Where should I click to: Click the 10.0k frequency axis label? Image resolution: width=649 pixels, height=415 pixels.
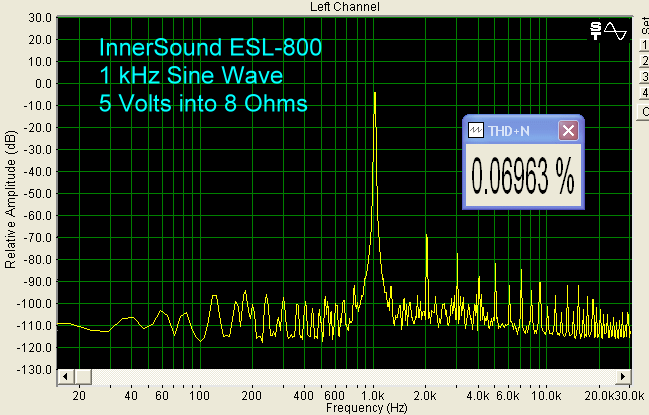(x=546, y=396)
